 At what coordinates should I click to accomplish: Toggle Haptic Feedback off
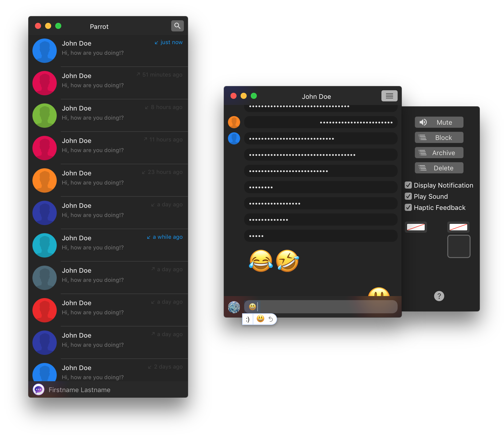click(408, 208)
